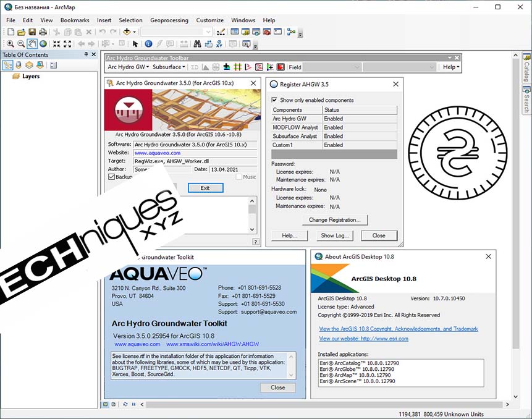This screenshot has height=419, width=532.
Task: Open the Editor Toolbar icon
Action: [221, 32]
